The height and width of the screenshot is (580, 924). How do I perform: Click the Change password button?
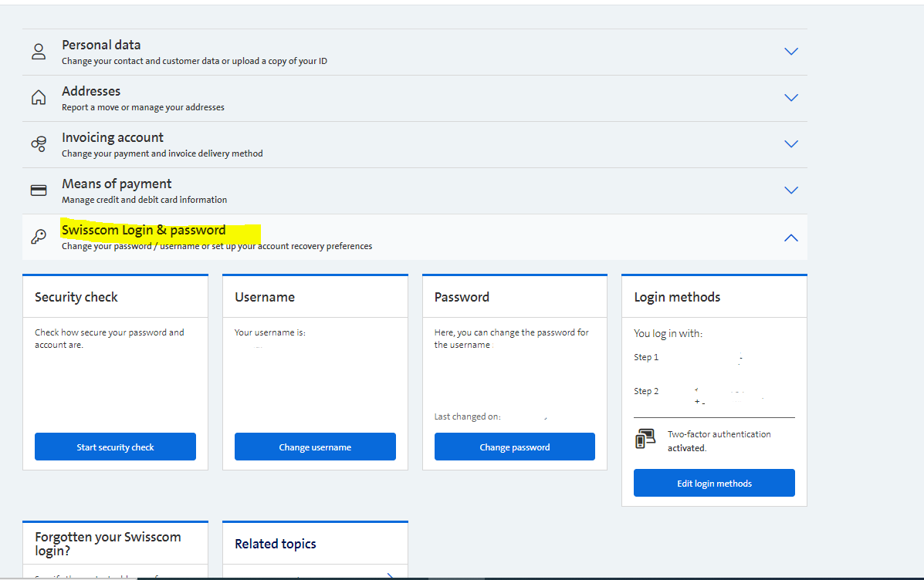pos(515,447)
